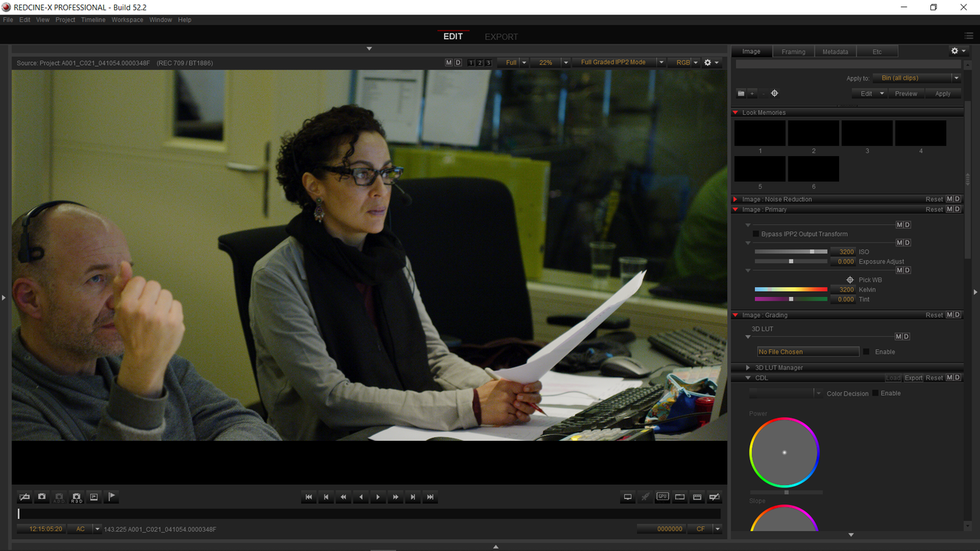Viewport: 980px width, 551px height.
Task: Toggle the viewer D button
Action: click(x=458, y=63)
